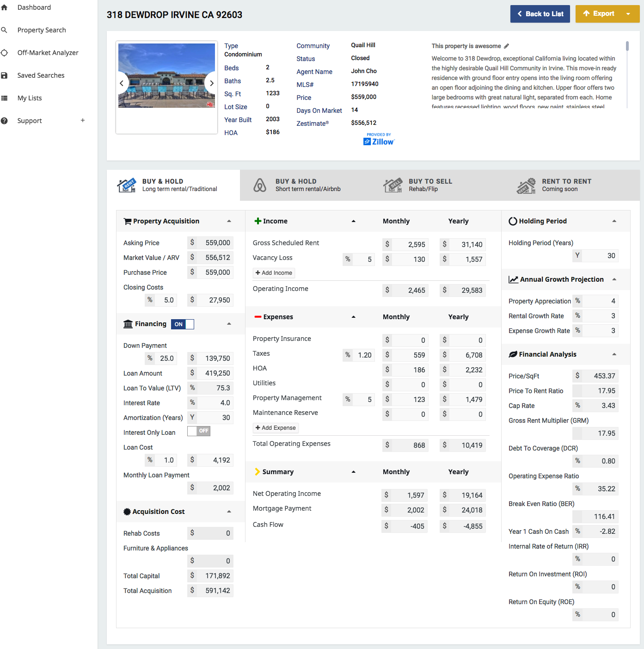
Task: Click the green Income plus icon
Action: (x=258, y=221)
